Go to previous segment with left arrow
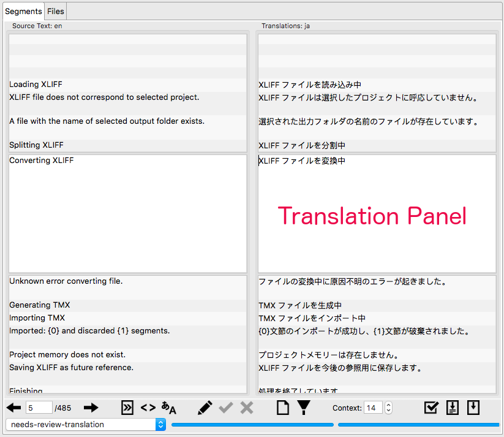504x437 pixels. pyautogui.click(x=13, y=408)
